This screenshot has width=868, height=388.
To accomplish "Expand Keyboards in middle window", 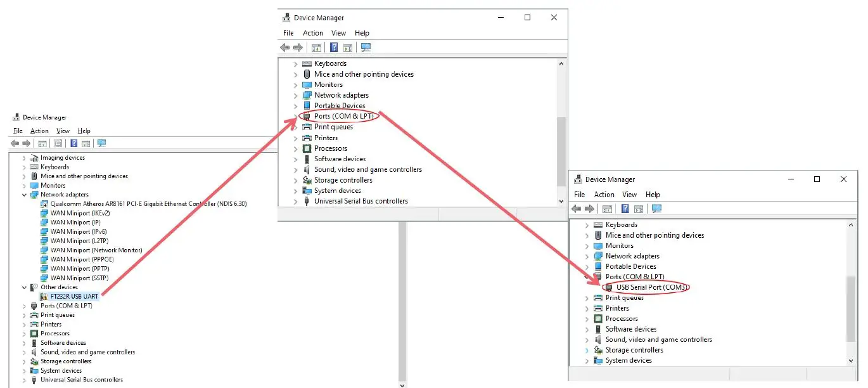I will [x=295, y=63].
